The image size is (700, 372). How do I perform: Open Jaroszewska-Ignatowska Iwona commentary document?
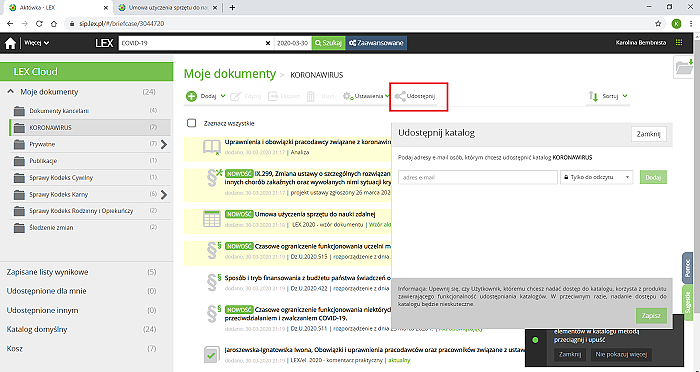(375, 350)
